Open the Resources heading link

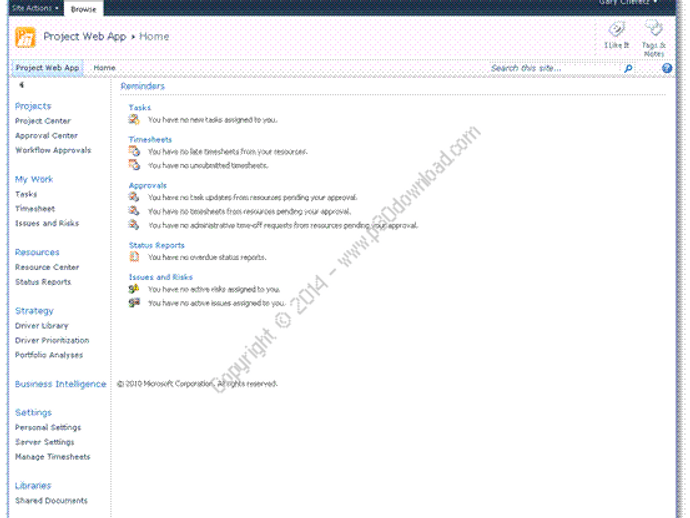click(x=37, y=252)
